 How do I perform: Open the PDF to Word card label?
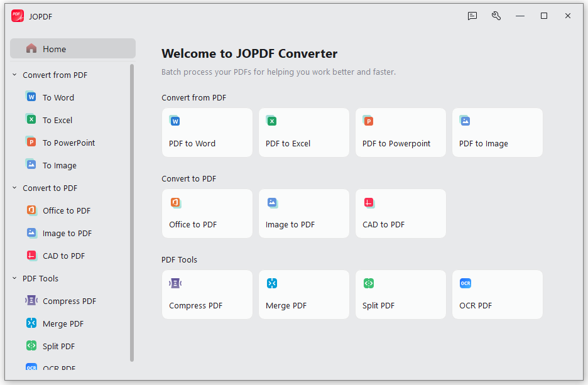[192, 144]
